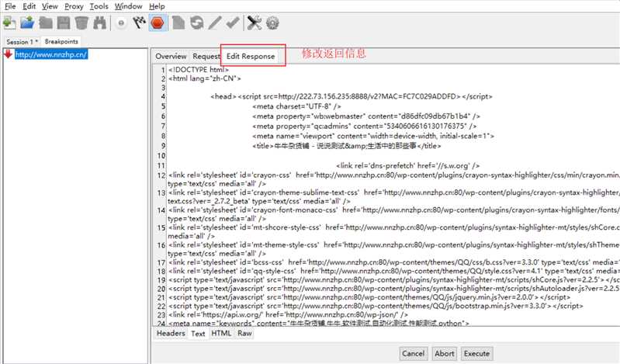Screen dimensions: 620x364
Task: Open Find with the binoculars icon
Action: coord(99,23)
